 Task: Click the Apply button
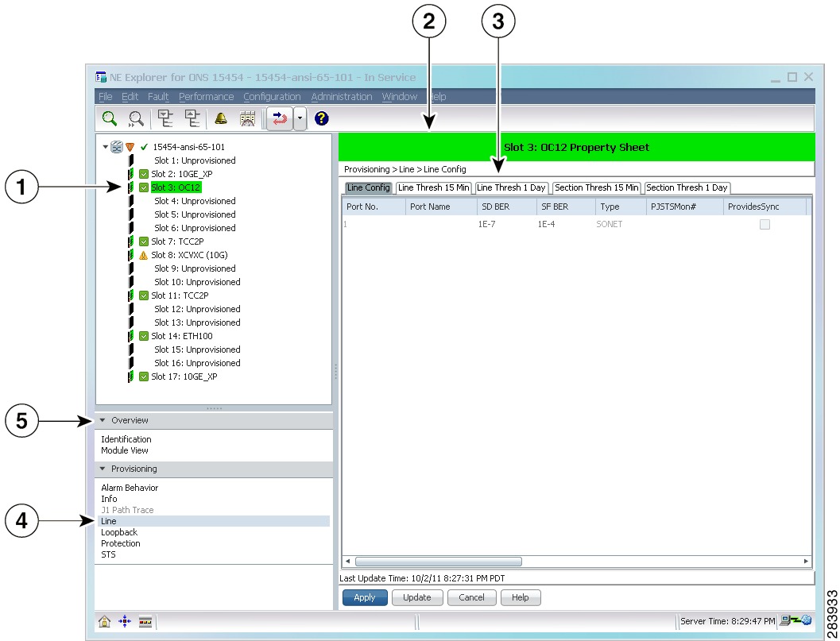click(364, 597)
